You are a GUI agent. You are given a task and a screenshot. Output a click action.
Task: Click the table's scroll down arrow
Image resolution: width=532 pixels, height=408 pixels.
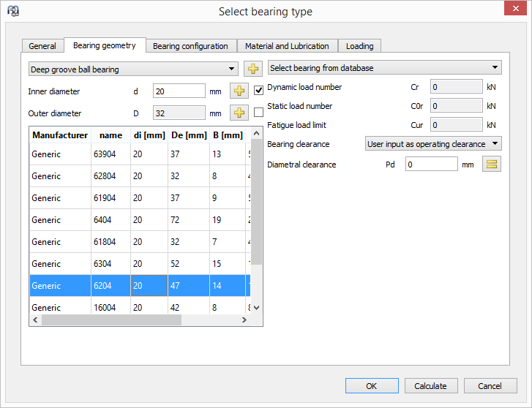point(256,309)
